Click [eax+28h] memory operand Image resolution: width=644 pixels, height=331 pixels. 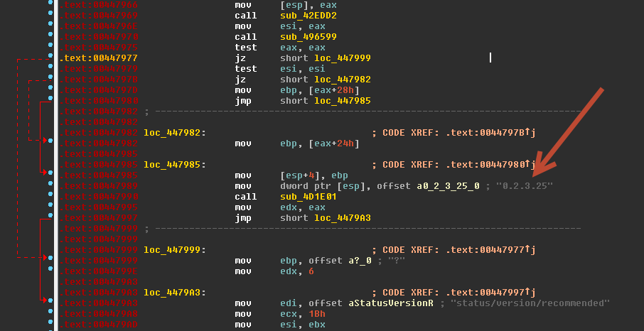334,90
